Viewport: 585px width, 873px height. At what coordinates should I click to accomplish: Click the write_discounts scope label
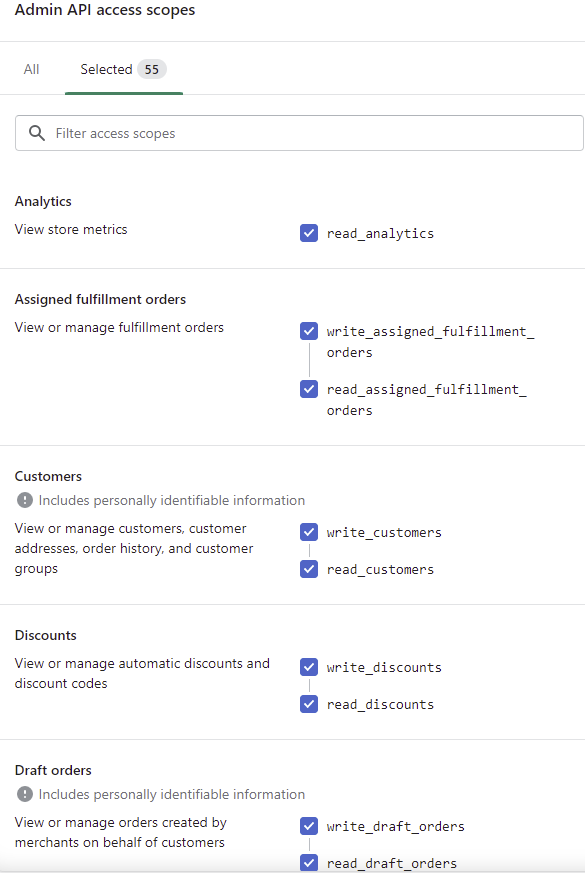(x=384, y=668)
